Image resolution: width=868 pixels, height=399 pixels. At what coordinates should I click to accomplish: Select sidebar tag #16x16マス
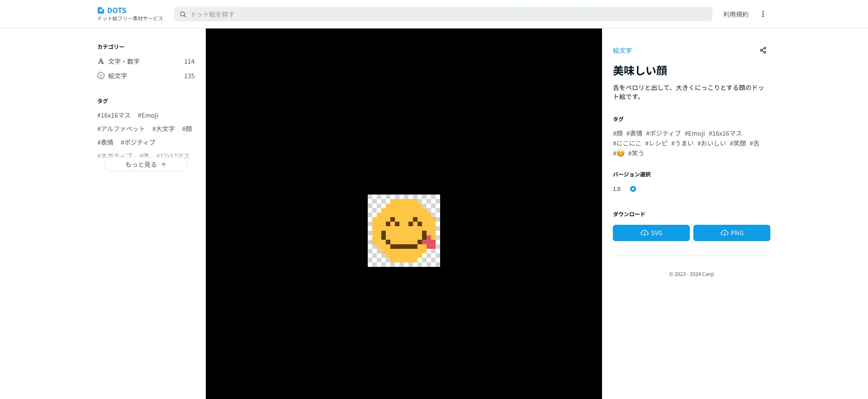[x=114, y=115]
